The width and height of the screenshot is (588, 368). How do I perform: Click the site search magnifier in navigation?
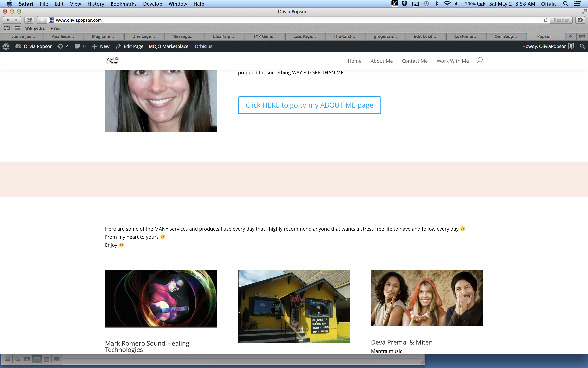479,60
